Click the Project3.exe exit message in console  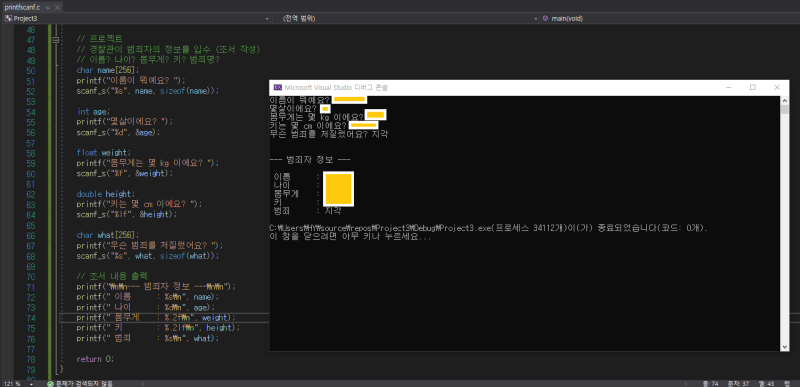click(x=488, y=227)
